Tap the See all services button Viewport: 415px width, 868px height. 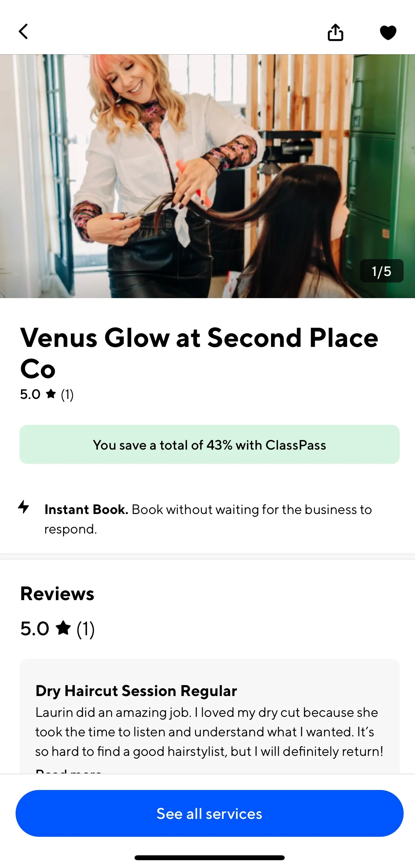(209, 813)
